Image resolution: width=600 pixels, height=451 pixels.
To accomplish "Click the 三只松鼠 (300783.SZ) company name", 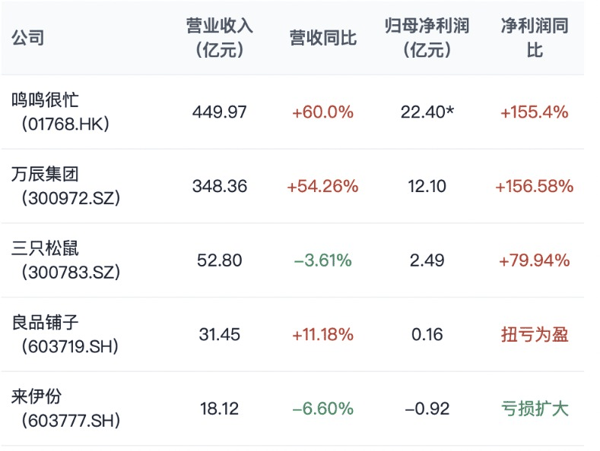I will [65, 260].
